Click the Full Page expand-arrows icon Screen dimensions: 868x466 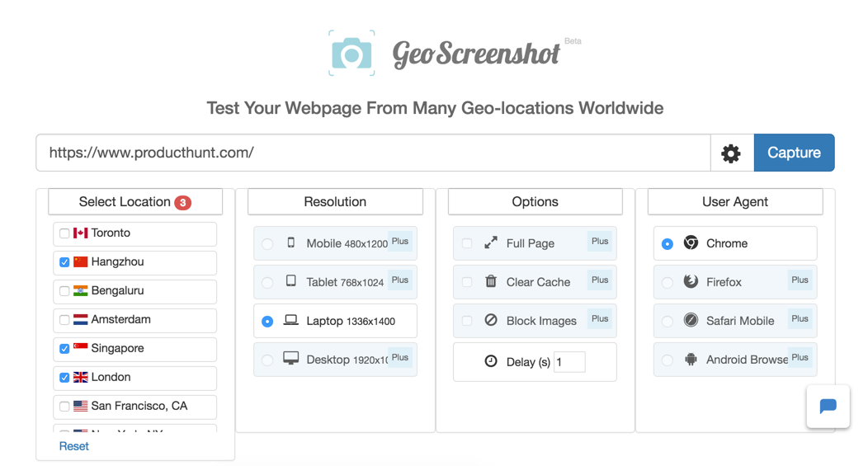(x=491, y=242)
